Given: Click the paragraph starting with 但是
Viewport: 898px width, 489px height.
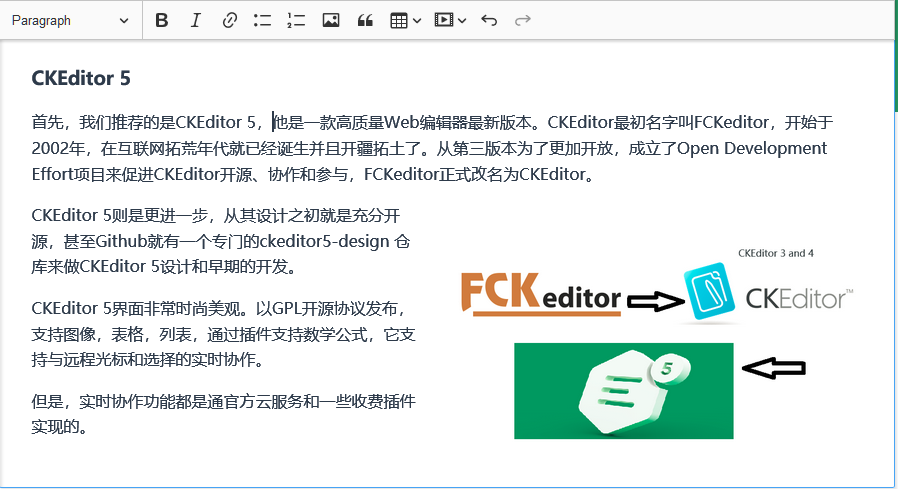Looking at the screenshot, I should tap(223, 413).
